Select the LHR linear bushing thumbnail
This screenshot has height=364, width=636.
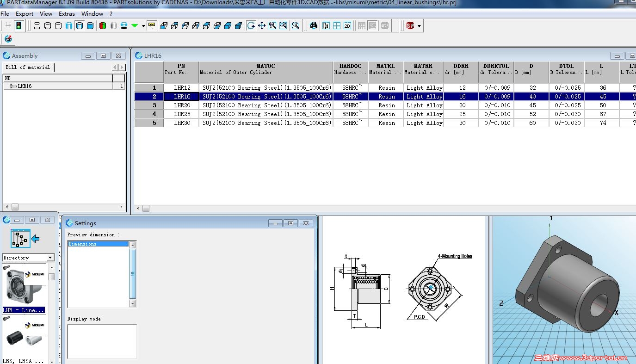pyautogui.click(x=24, y=289)
